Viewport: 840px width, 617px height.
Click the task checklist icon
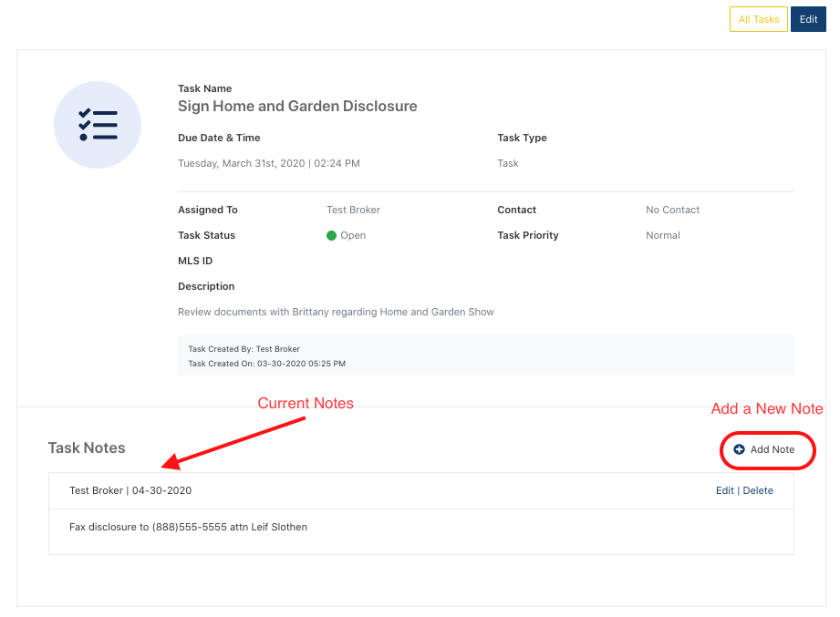(x=98, y=125)
